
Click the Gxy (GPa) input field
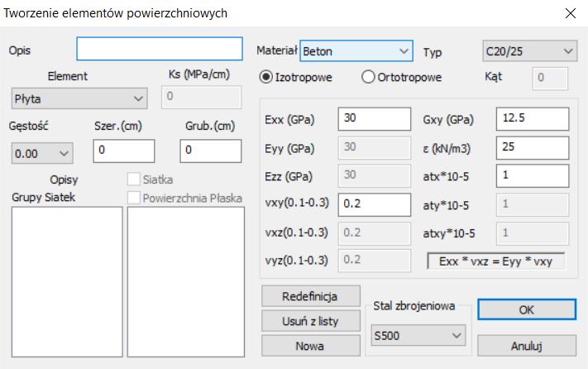(533, 119)
